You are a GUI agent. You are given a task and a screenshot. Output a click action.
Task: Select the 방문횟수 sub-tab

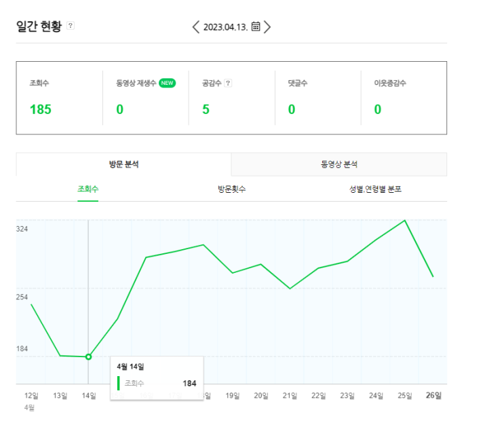click(x=231, y=189)
